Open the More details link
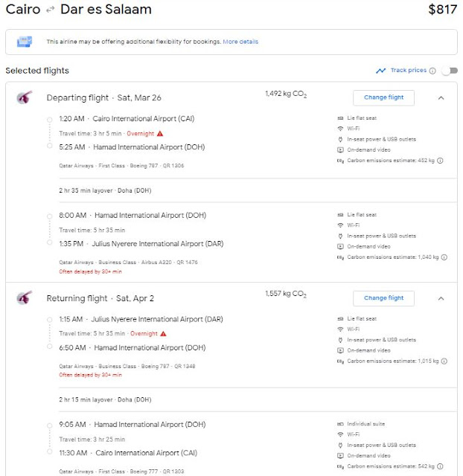This screenshot has width=463, height=476. [240, 42]
